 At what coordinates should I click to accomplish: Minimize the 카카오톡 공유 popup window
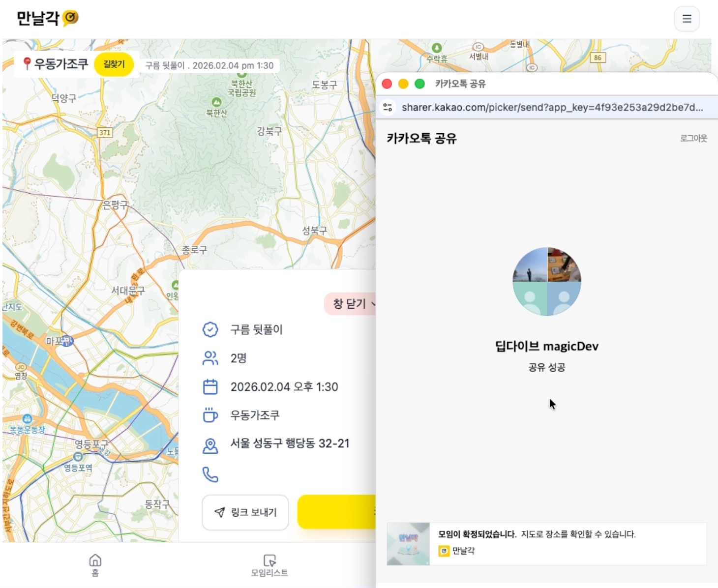tap(403, 84)
